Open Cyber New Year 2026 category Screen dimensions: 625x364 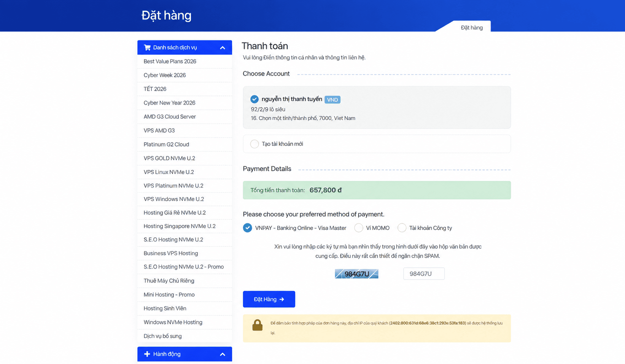[x=184, y=103]
